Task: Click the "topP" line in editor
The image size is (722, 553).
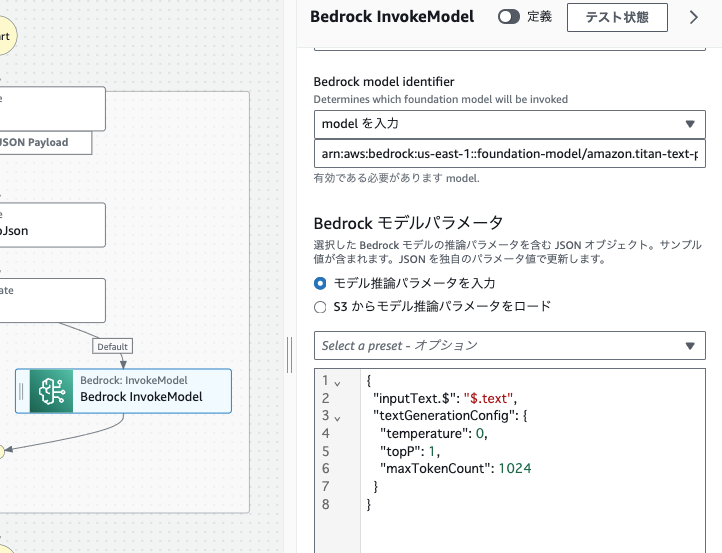Action: tap(409, 451)
